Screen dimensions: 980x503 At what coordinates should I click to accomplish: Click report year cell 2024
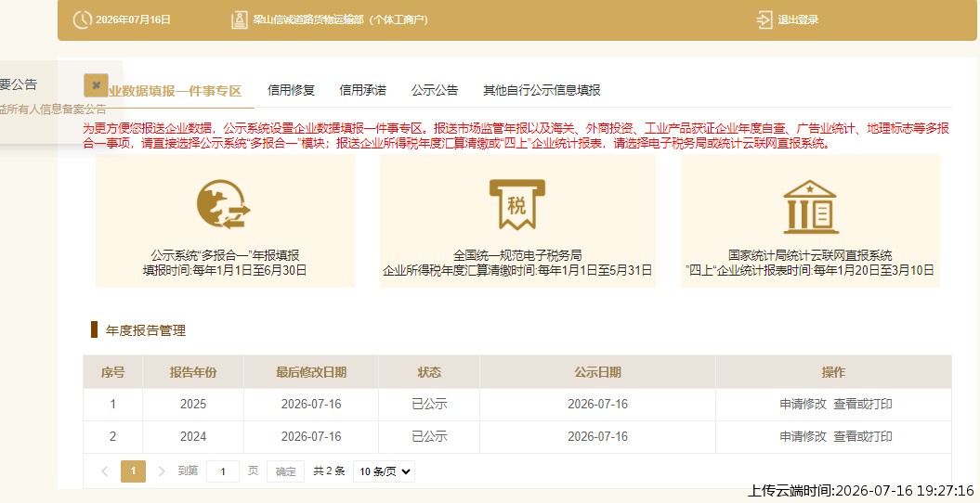coord(193,436)
